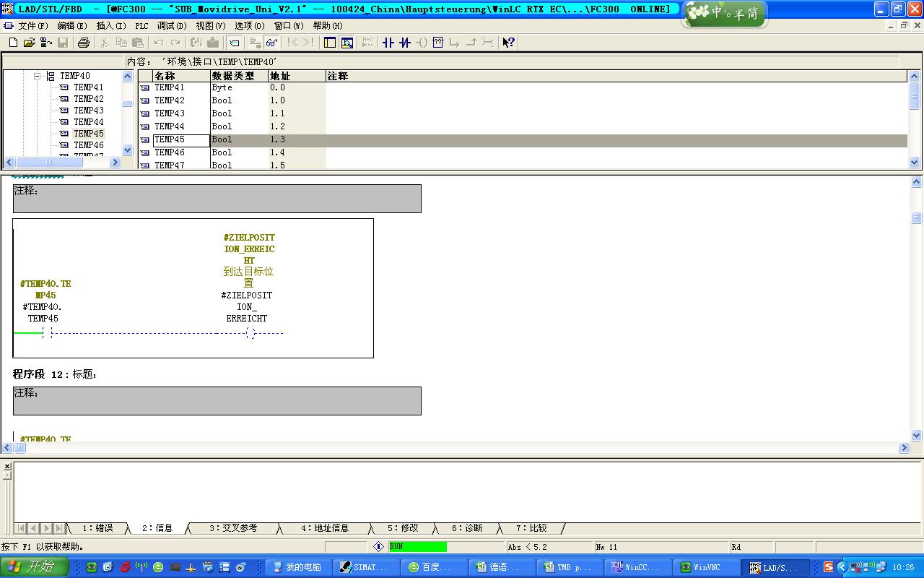Click the Close branch icon

(471, 43)
